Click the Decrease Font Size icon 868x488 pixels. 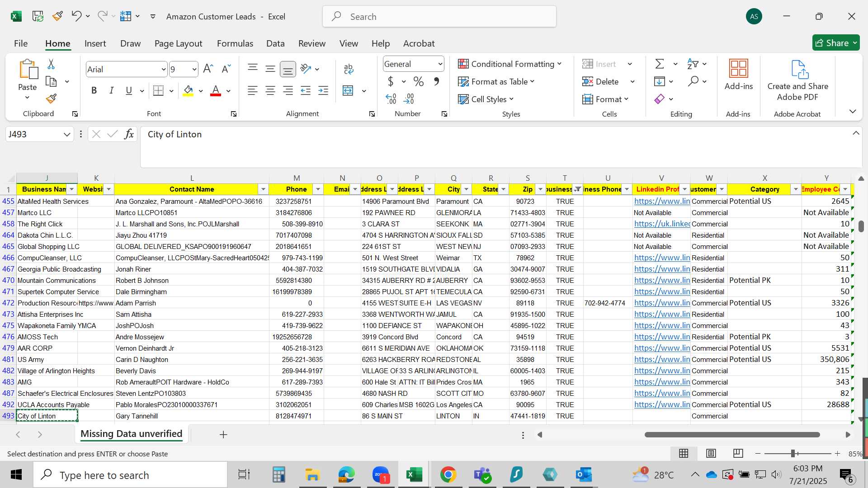tap(226, 69)
